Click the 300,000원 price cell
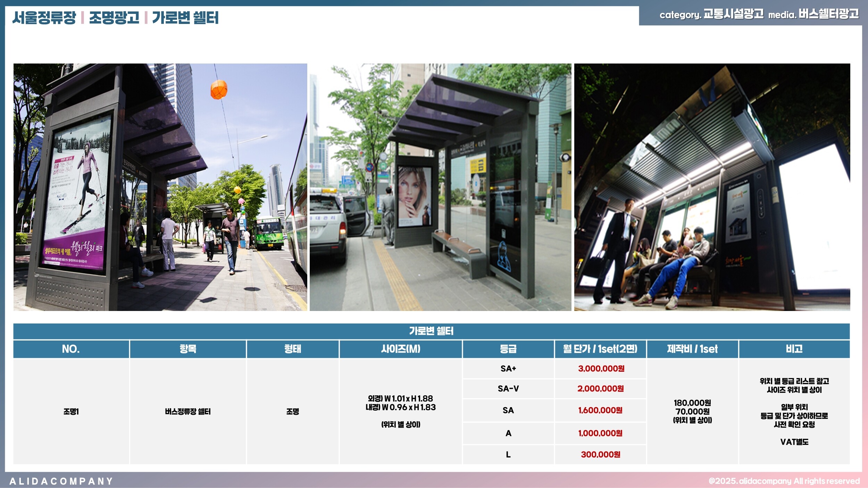 point(600,454)
